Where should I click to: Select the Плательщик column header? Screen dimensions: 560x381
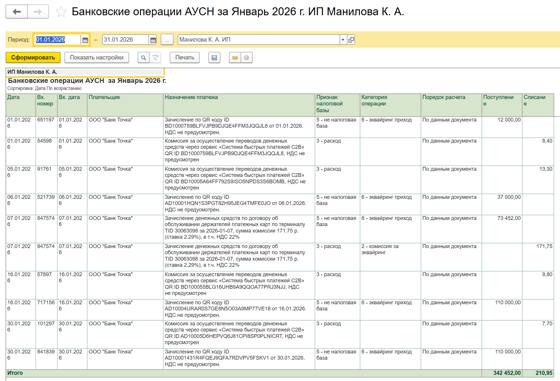tap(125, 105)
